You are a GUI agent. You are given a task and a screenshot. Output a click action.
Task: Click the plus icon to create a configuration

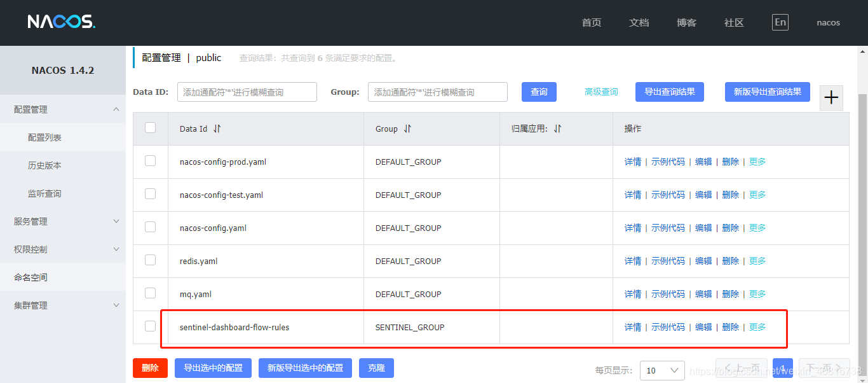point(831,97)
